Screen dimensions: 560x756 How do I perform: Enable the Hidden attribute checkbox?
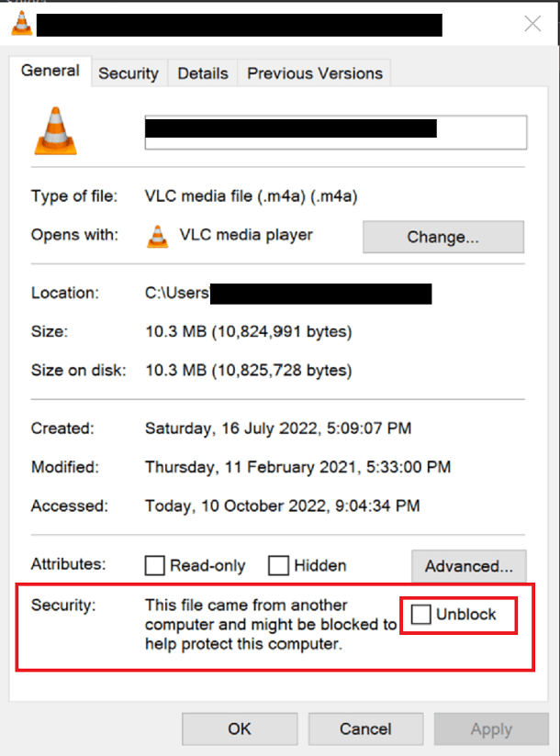tap(278, 565)
